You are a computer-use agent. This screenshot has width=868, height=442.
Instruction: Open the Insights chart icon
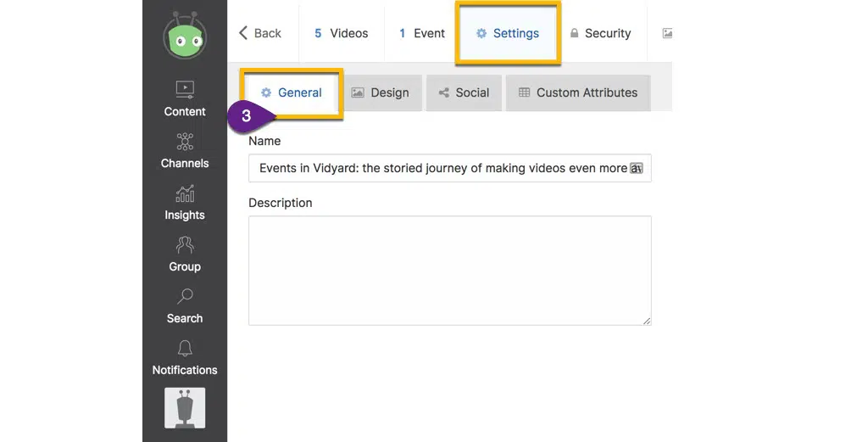coord(185,193)
